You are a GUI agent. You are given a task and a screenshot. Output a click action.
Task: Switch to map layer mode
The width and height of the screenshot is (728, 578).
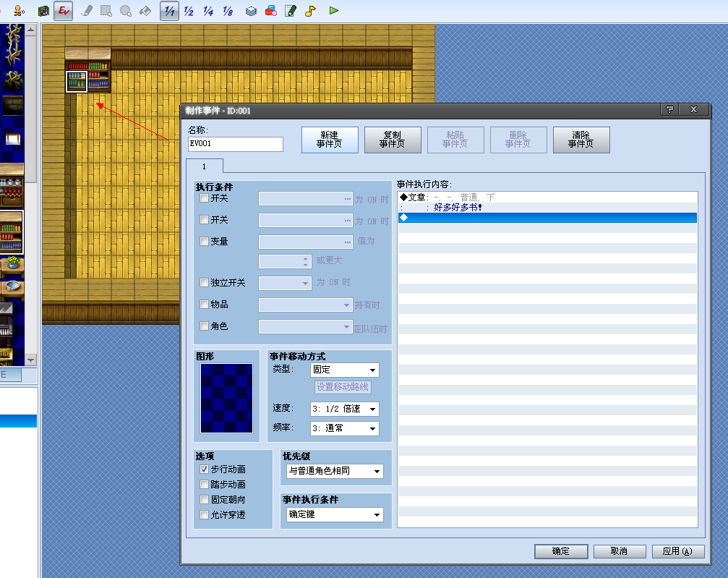(x=43, y=10)
